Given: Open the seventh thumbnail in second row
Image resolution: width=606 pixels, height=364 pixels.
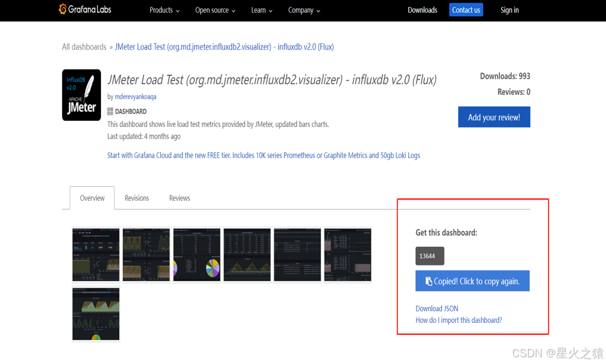Looking at the screenshot, I should click(96, 314).
